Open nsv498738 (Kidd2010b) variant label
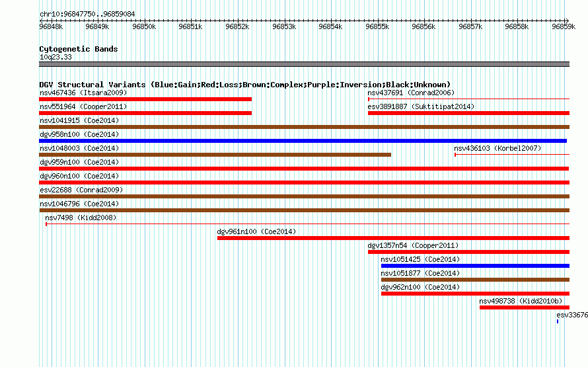Screen dimensions: 588x367 pos(521,301)
